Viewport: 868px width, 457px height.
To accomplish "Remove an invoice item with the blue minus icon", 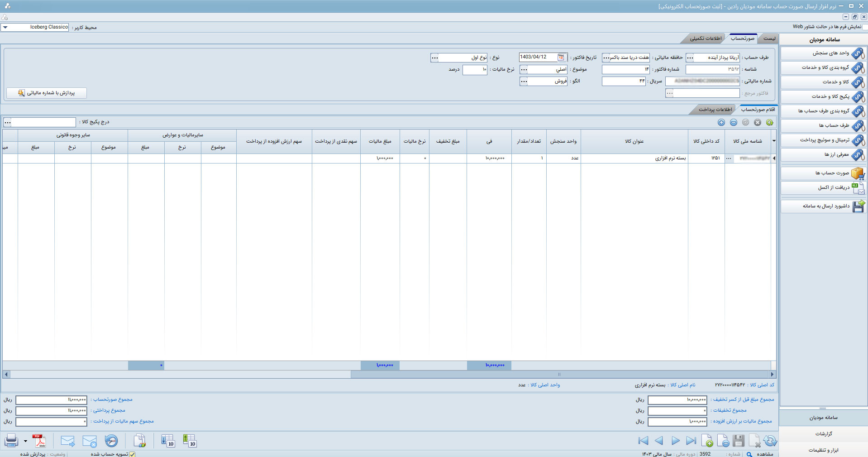I will tap(734, 122).
